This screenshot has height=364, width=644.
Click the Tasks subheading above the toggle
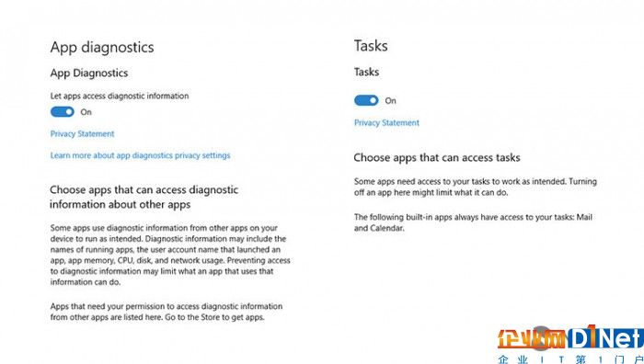366,72
